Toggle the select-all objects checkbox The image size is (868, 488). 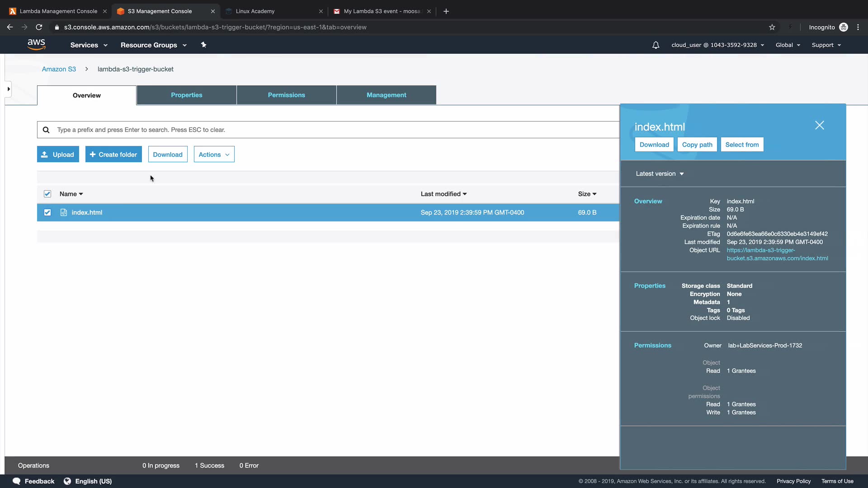point(47,194)
